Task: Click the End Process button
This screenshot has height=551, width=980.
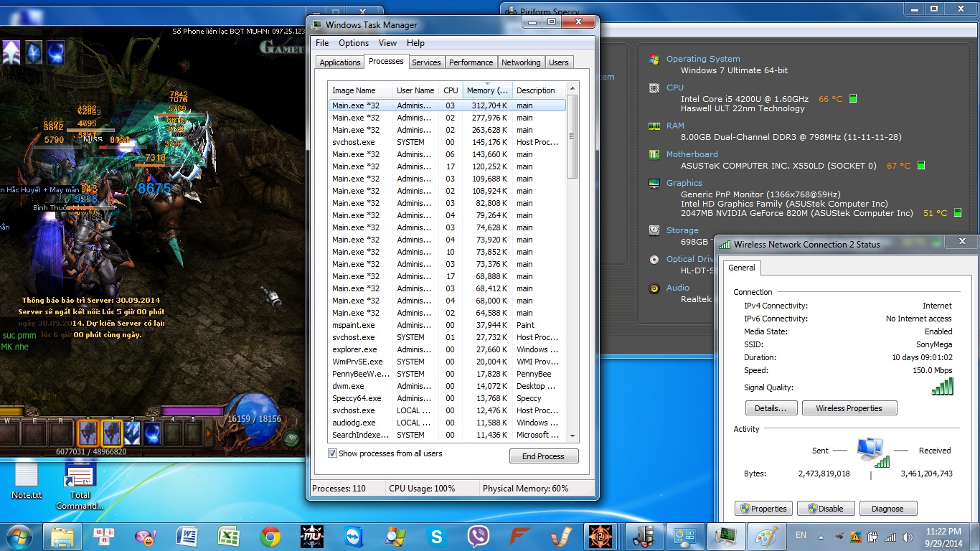Action: (x=544, y=456)
